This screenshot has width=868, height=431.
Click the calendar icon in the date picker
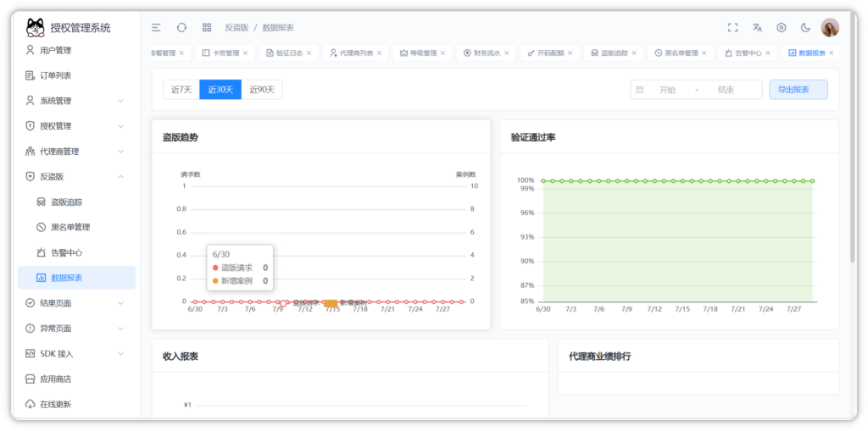coord(640,90)
